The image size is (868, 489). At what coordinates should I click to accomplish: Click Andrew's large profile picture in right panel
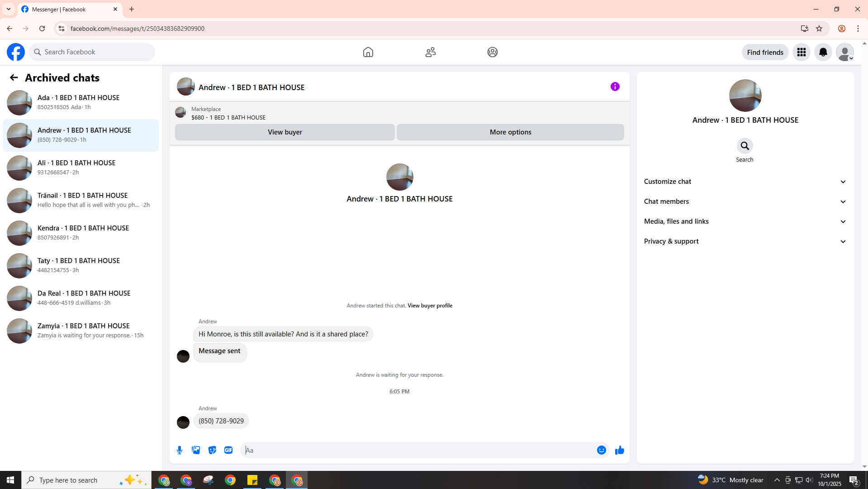click(x=745, y=96)
